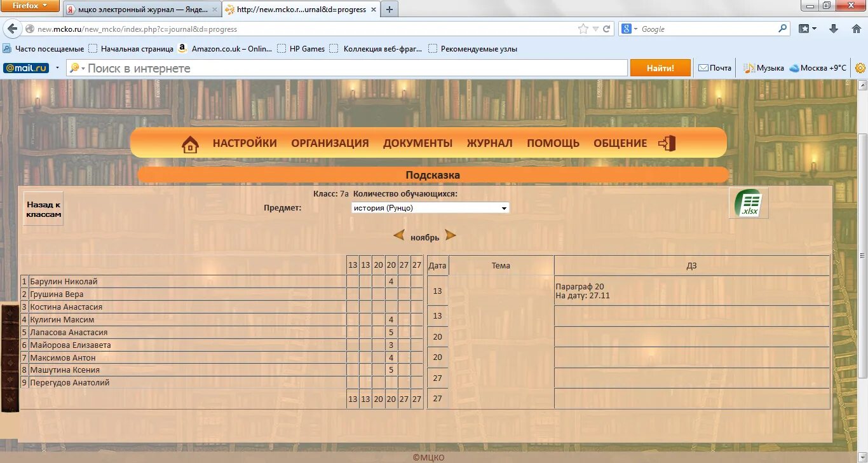The height and width of the screenshot is (463, 868).
Task: Select student Майорова Елизавета
Action: click(71, 345)
